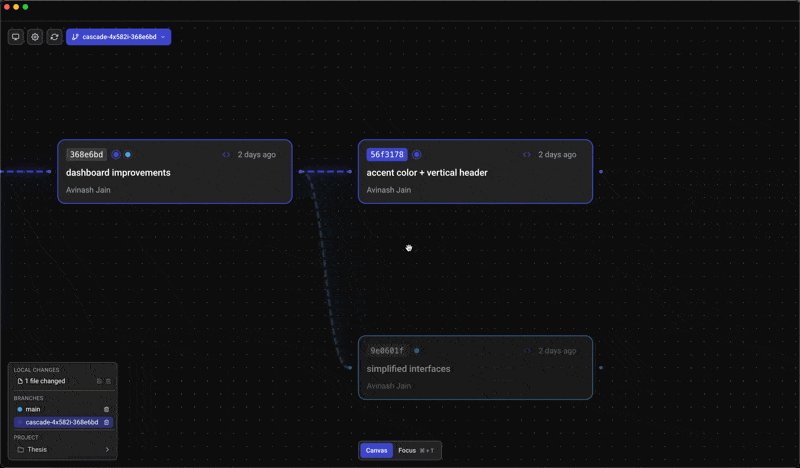Image resolution: width=800 pixels, height=468 pixels.
Task: Select the "dashboard improvements" commit title
Action: [x=118, y=173]
